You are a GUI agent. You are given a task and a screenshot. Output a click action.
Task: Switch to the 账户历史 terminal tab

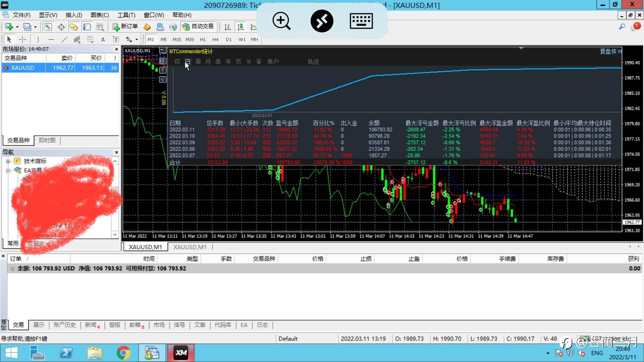pos(64,325)
